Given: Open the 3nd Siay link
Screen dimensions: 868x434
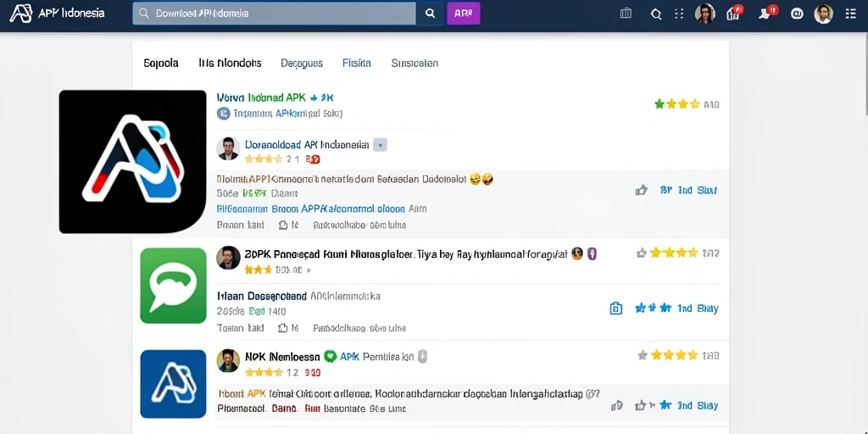Looking at the screenshot, I should point(698,406).
